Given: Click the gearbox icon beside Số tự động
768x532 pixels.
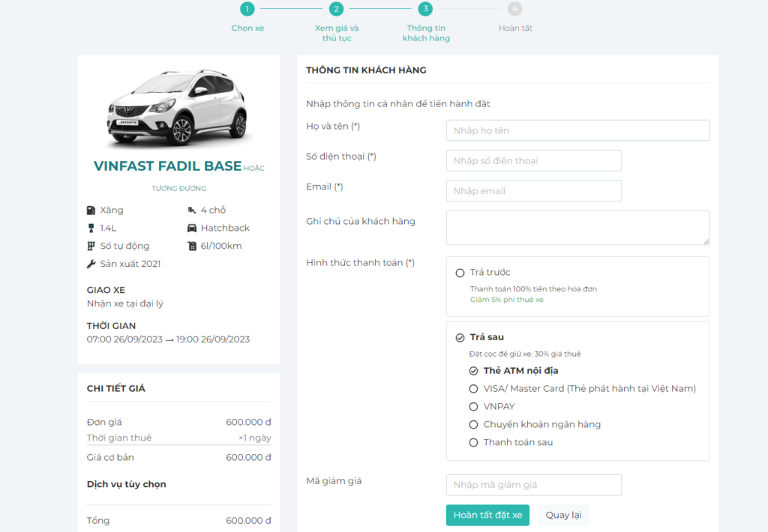Looking at the screenshot, I should click(x=91, y=247).
